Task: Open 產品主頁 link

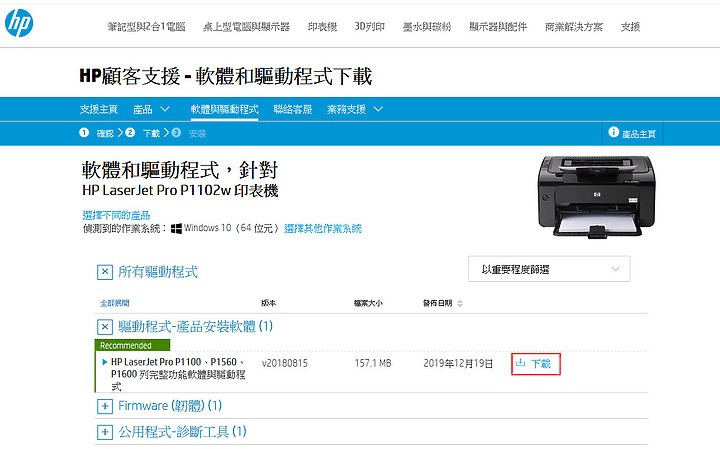Action: (x=638, y=134)
